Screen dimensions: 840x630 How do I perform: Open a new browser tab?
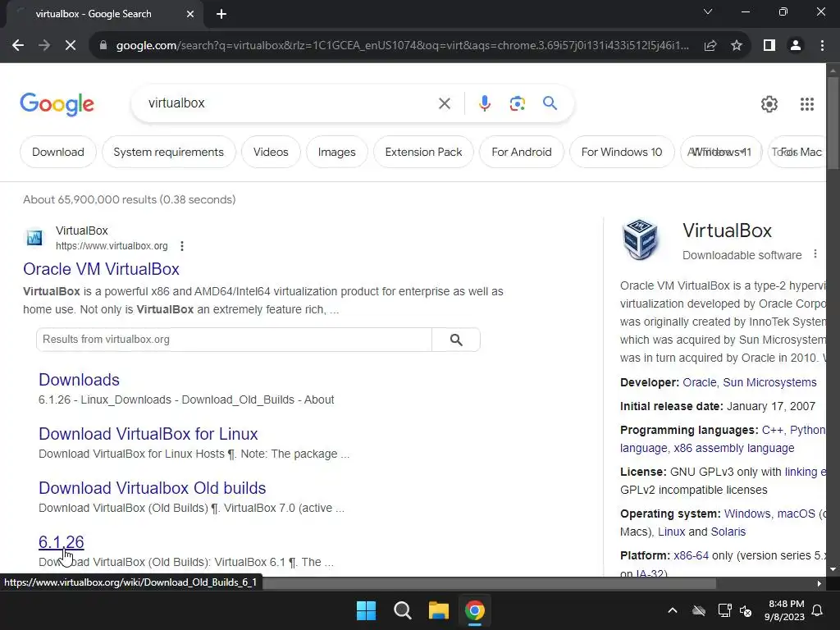tap(221, 14)
